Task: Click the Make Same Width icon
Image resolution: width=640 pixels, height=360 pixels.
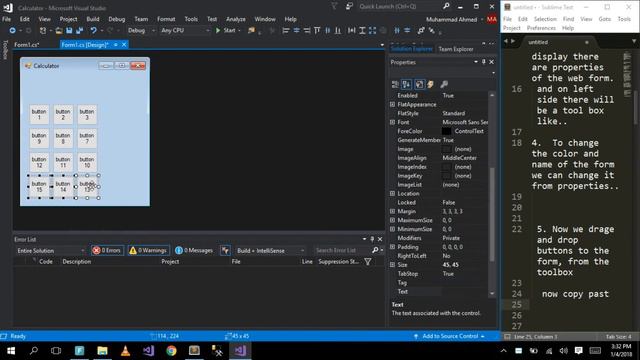Action: click(351, 31)
